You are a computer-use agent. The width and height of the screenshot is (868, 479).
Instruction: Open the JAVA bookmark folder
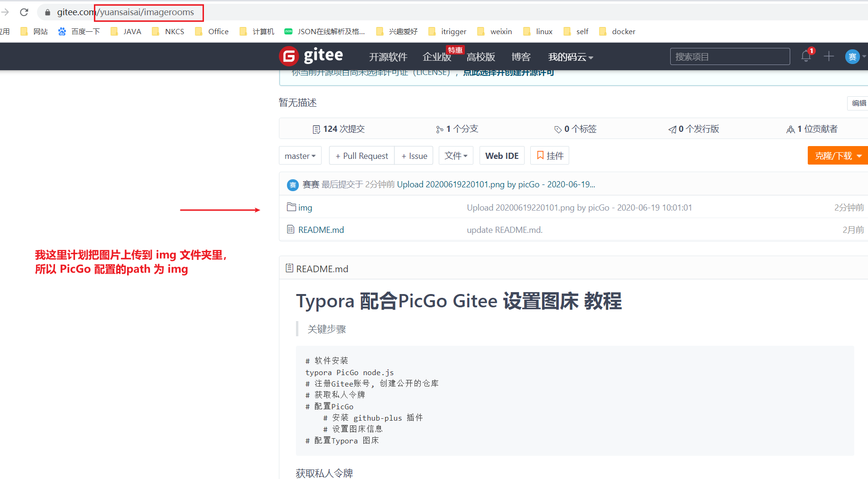click(x=126, y=31)
